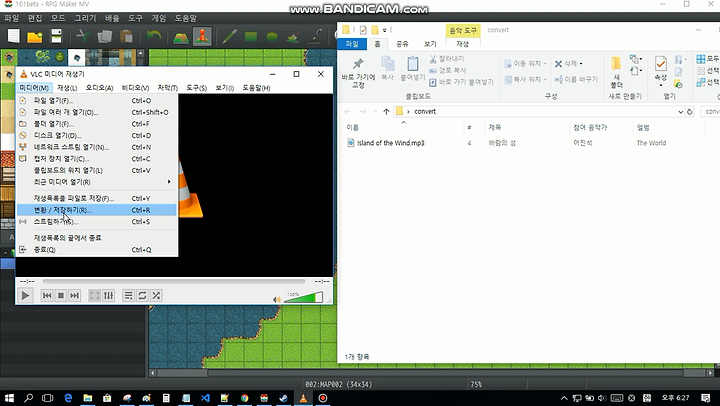
Task: Select 종료(Q) in VLC media menu
Action: (x=97, y=249)
